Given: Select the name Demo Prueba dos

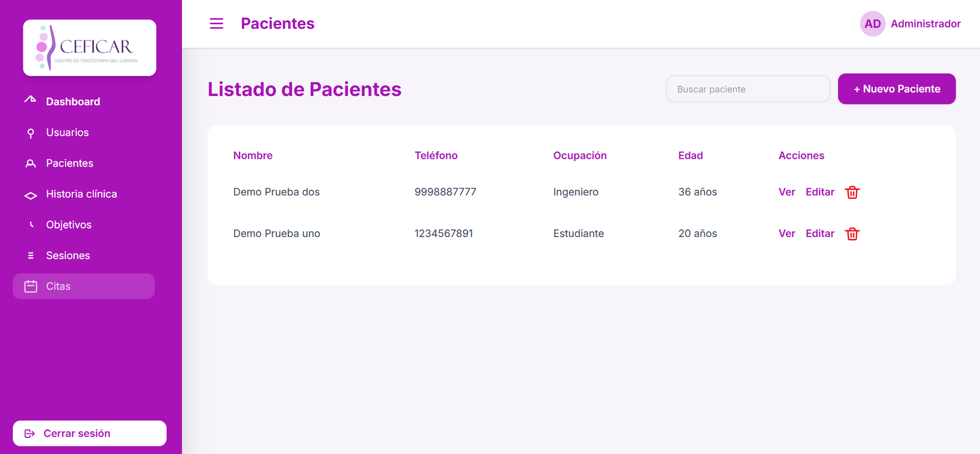Looking at the screenshot, I should [x=276, y=192].
